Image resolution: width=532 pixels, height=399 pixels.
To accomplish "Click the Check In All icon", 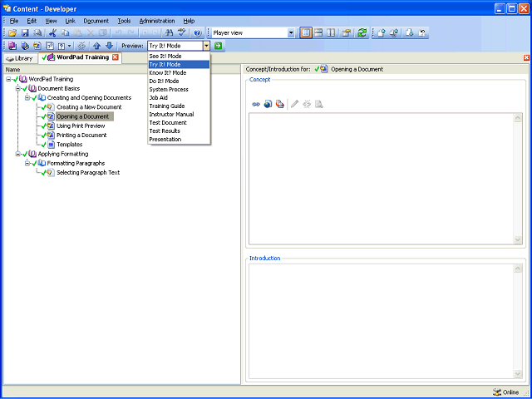I will [x=394, y=33].
